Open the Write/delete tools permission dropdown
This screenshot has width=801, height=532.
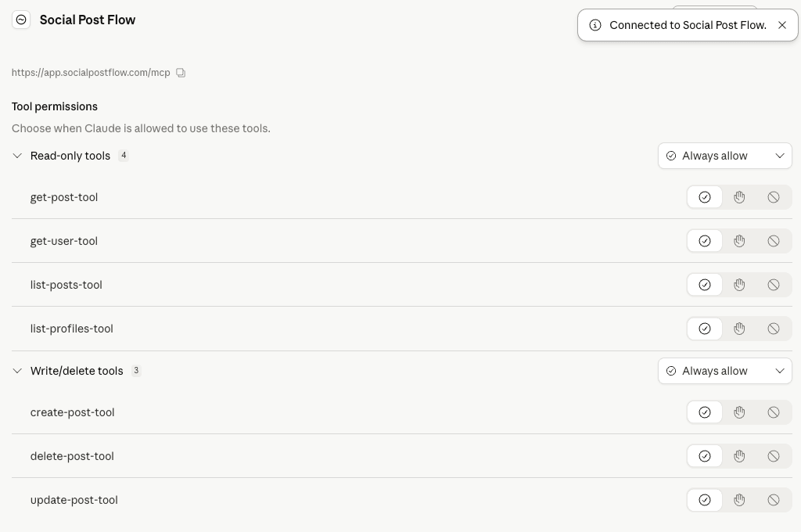(x=724, y=371)
